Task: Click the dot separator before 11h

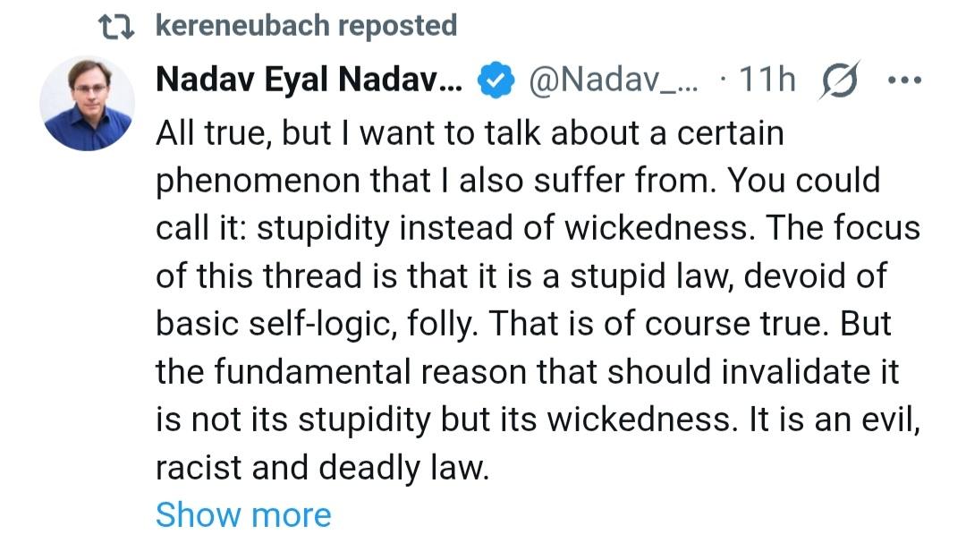Action: [x=724, y=81]
